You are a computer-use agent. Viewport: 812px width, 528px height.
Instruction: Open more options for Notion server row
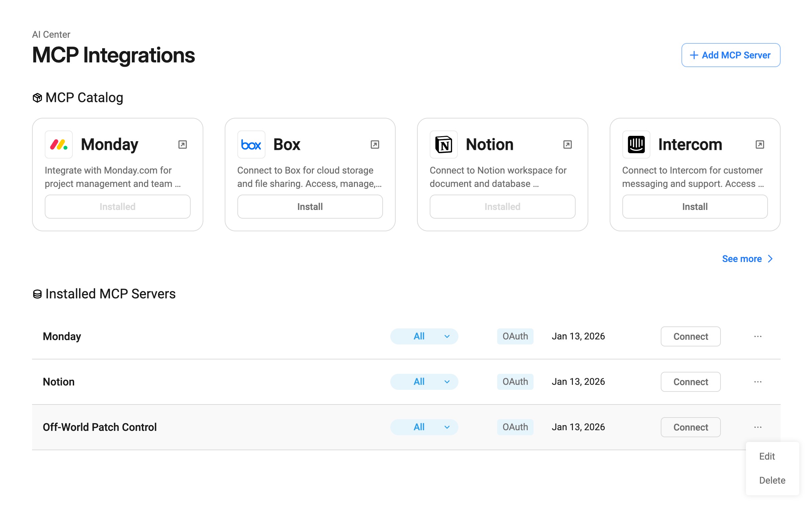[x=758, y=382]
